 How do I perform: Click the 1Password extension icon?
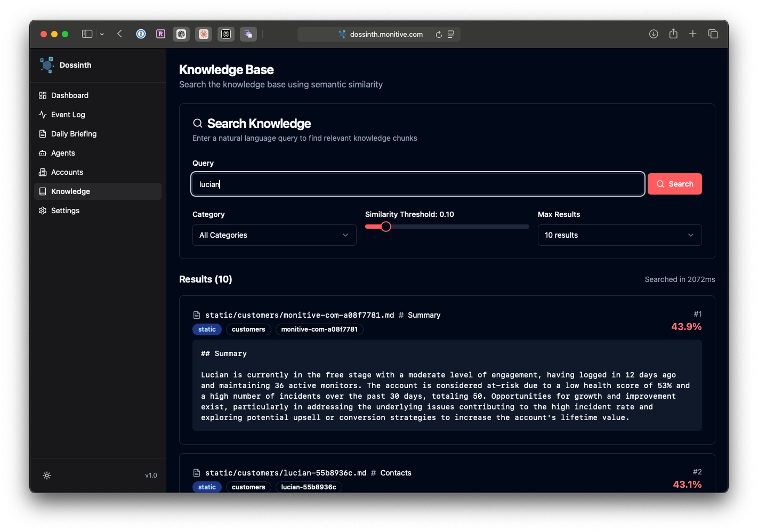(x=141, y=34)
